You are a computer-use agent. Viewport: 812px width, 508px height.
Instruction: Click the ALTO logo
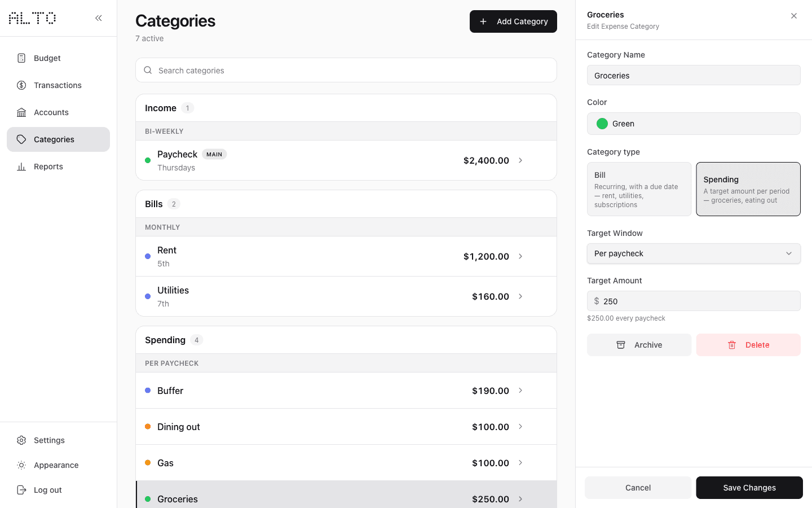click(32, 18)
